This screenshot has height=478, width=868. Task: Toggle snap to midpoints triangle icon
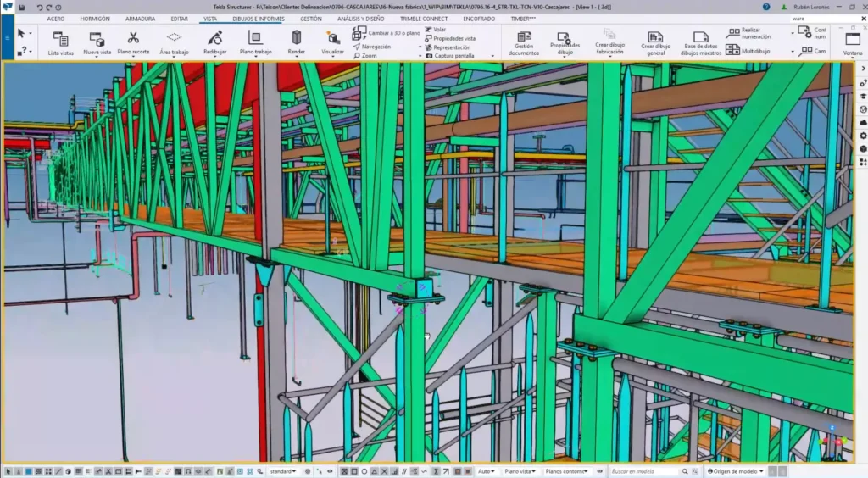tap(374, 471)
